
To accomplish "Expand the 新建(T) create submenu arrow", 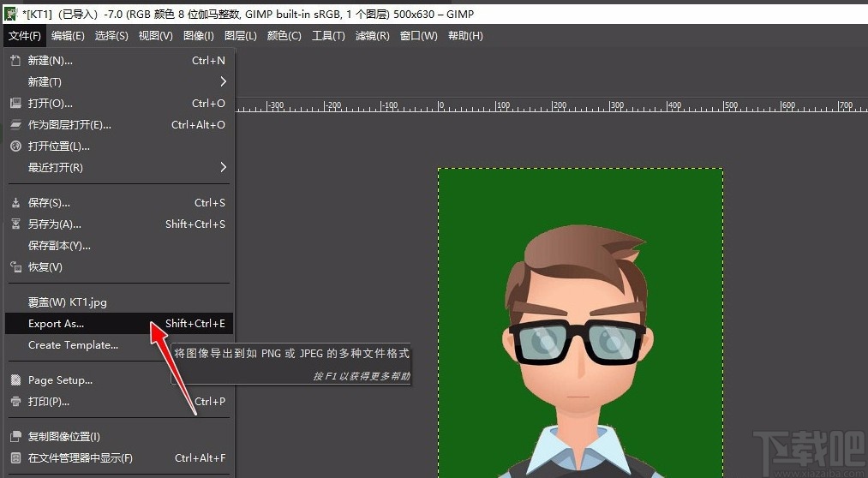I will [x=223, y=82].
